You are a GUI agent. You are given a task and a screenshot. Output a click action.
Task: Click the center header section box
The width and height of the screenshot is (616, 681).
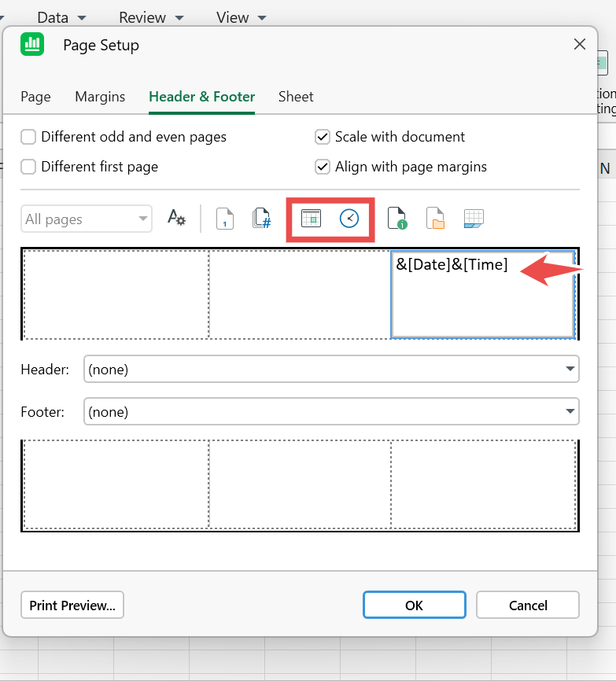pos(301,294)
